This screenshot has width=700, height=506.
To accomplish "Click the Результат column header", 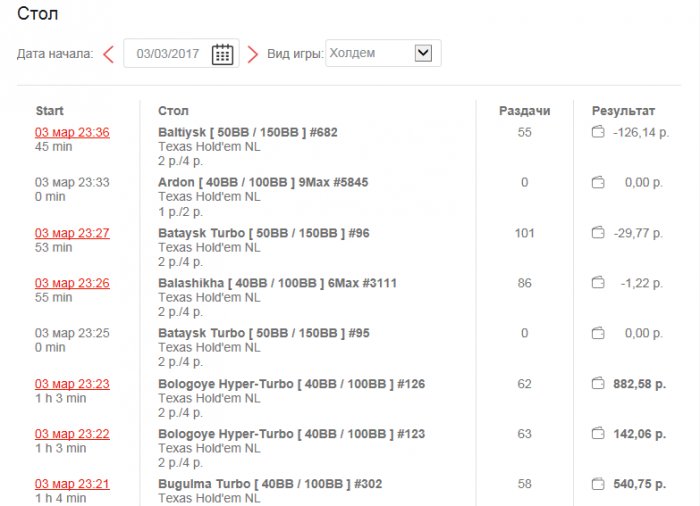I will [x=624, y=111].
